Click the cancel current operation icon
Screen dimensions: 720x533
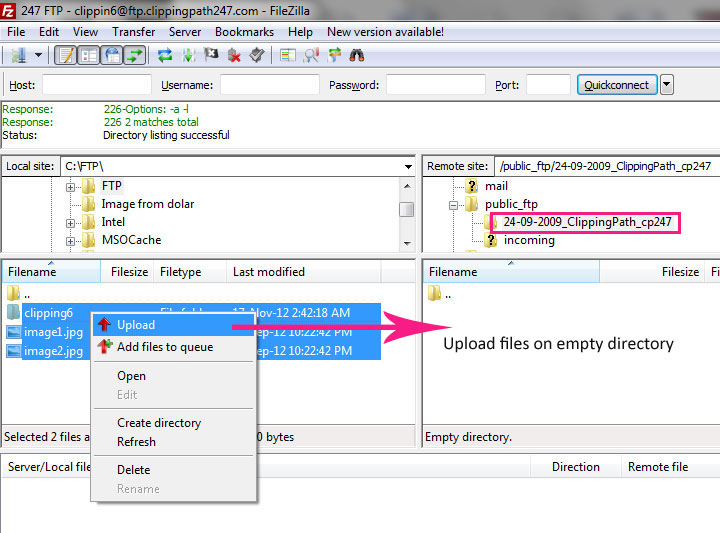pos(211,56)
